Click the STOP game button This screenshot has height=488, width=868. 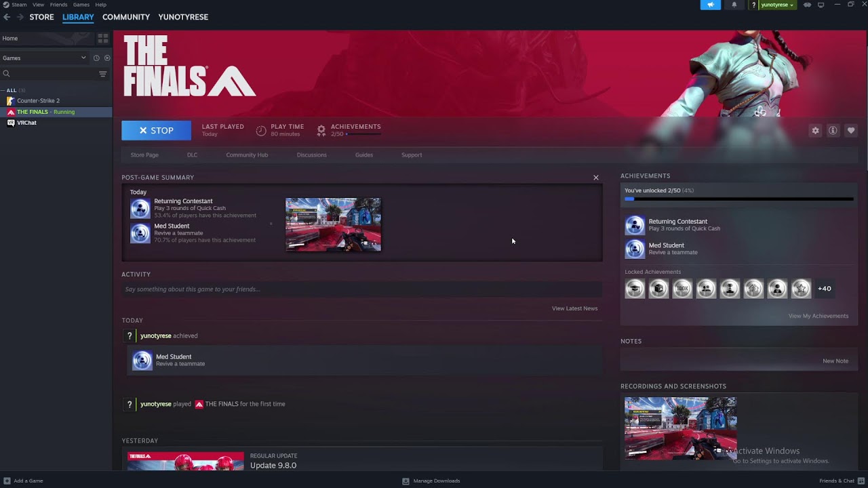pyautogui.click(x=156, y=131)
